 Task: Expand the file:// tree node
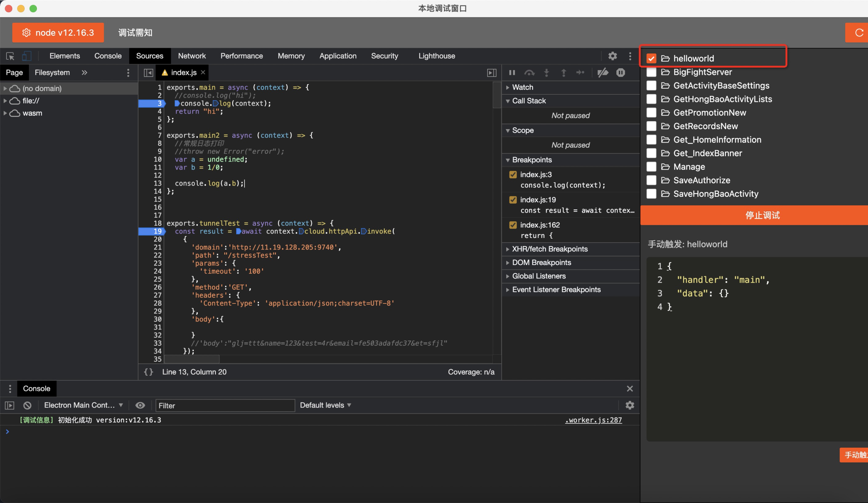click(x=5, y=101)
